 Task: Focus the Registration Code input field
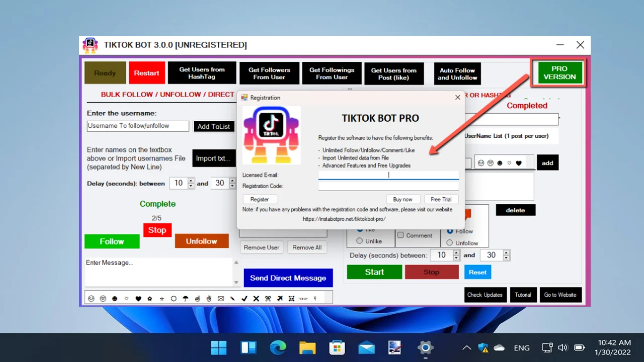388,186
